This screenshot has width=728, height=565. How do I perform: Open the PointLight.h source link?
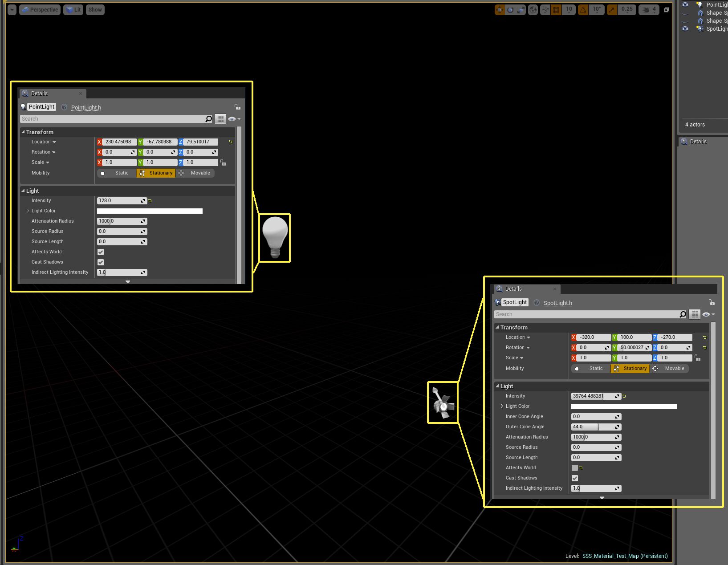(86, 107)
